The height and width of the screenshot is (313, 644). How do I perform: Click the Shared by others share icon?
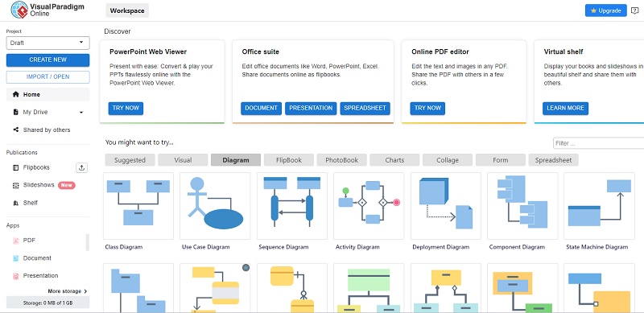(x=15, y=130)
